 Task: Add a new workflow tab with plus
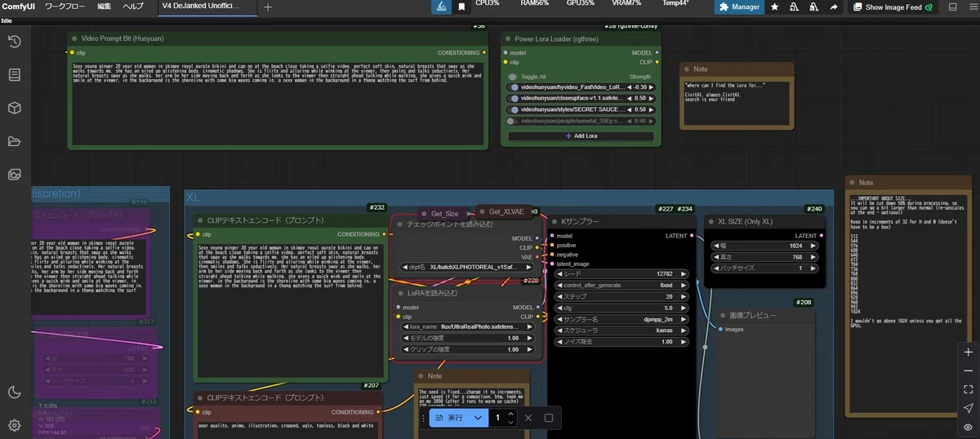click(x=269, y=7)
